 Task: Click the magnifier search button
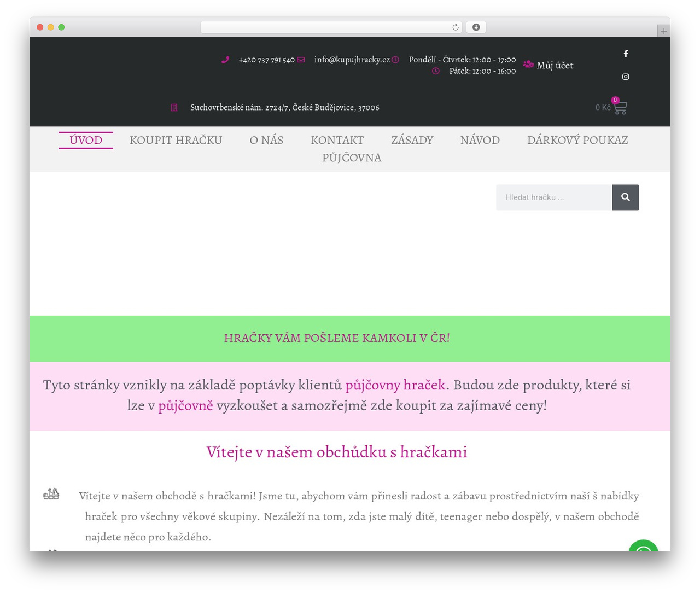tap(626, 197)
